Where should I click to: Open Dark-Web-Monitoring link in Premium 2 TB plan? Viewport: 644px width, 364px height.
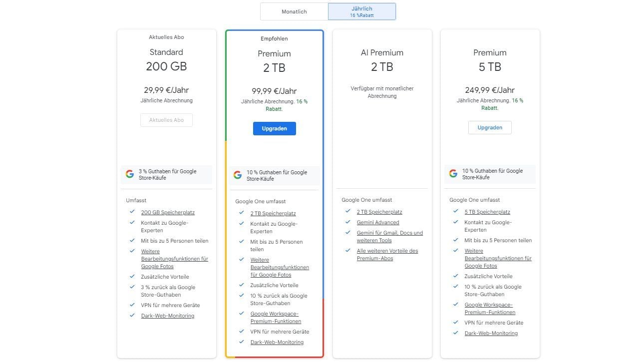pyautogui.click(x=277, y=342)
